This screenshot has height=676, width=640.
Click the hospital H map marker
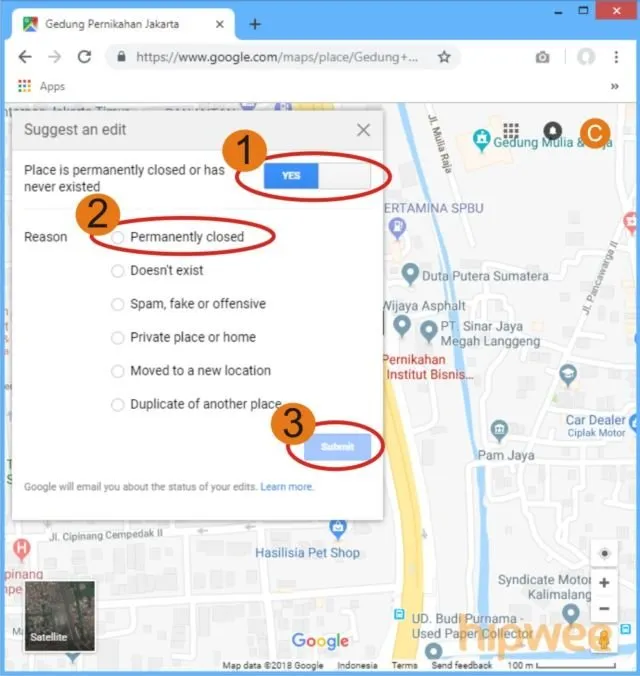click(21, 550)
